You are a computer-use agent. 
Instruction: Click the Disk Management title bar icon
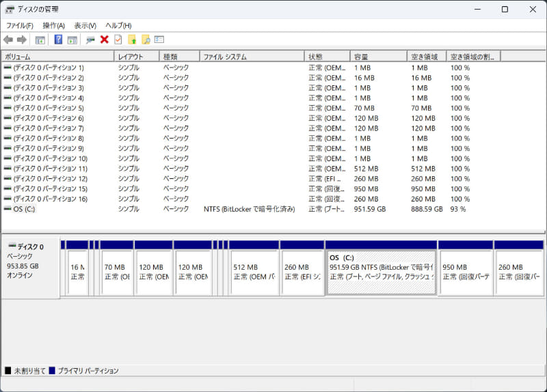[10, 10]
